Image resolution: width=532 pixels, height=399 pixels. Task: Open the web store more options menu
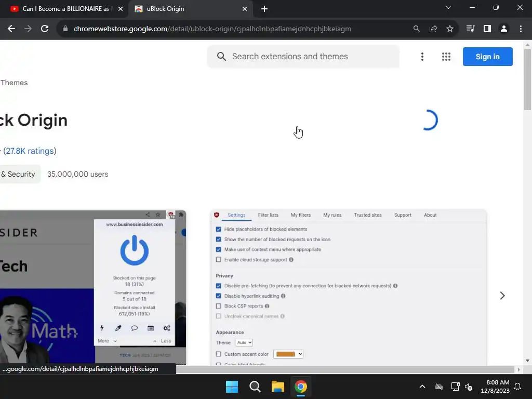(x=422, y=57)
